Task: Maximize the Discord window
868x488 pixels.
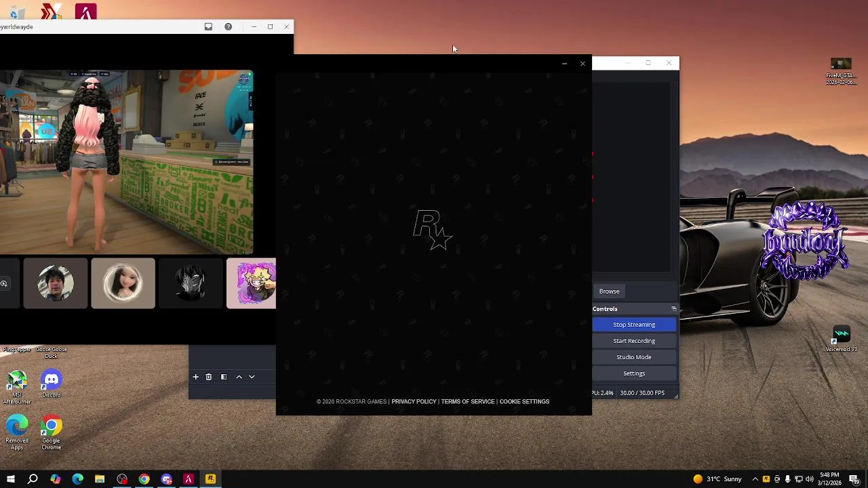Action: [270, 26]
